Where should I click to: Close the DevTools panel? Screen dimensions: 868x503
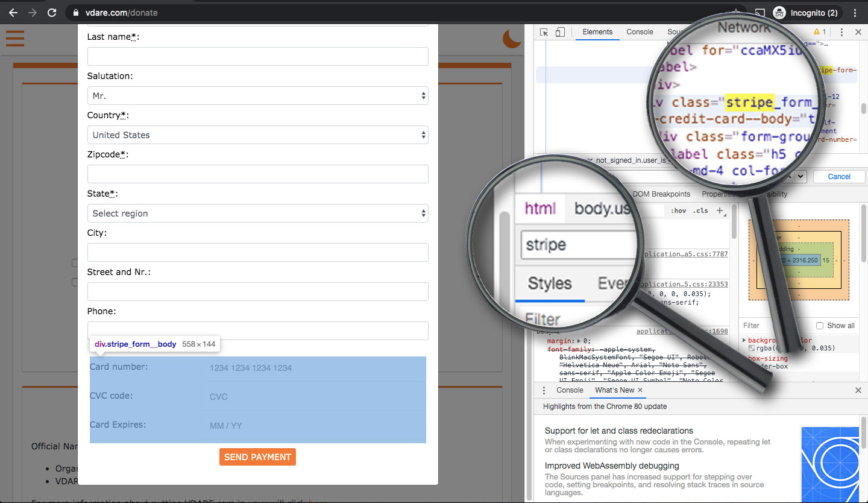coord(858,32)
